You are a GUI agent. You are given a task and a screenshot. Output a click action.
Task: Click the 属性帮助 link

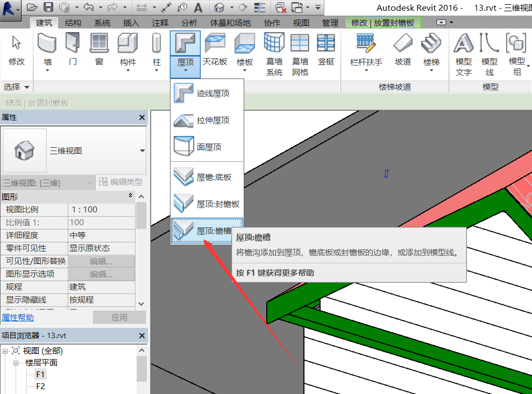[x=18, y=317]
